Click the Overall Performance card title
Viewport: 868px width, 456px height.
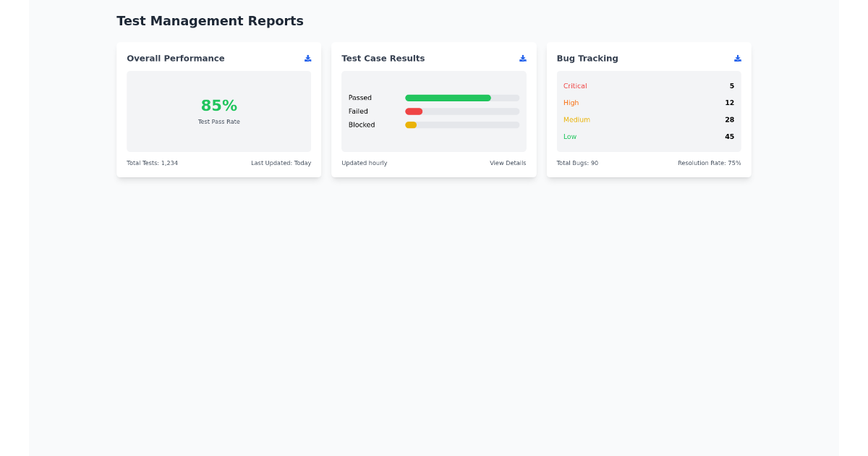176,59
